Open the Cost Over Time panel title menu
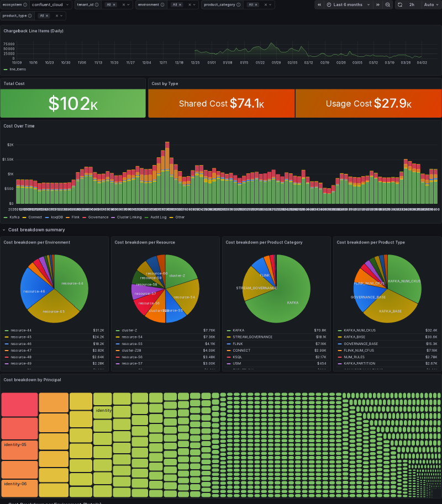 (19, 126)
